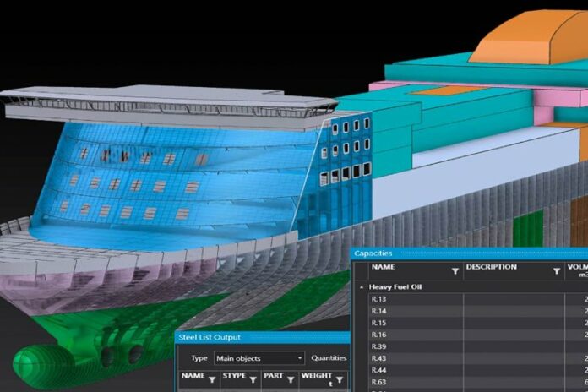The height and width of the screenshot is (392, 588).
Task: Filter the Steel List NAME column
Action: [212, 379]
